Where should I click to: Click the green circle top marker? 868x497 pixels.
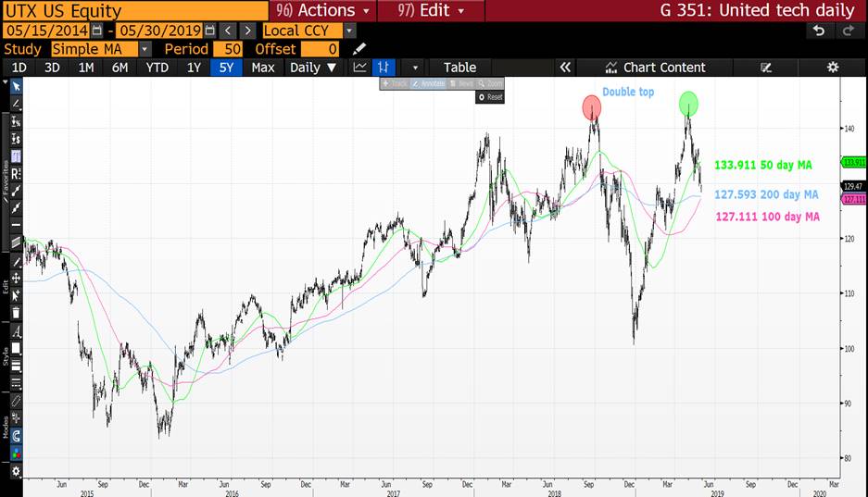pyautogui.click(x=688, y=104)
